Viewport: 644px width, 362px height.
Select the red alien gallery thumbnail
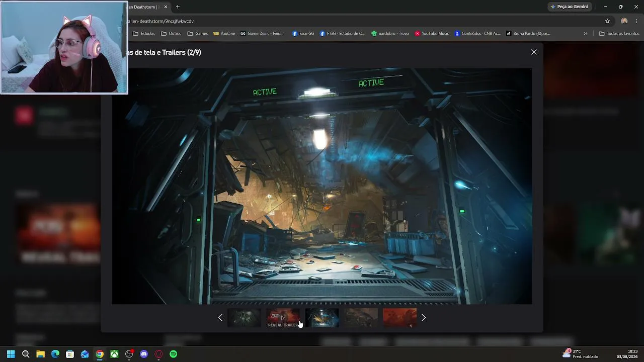tap(399, 318)
